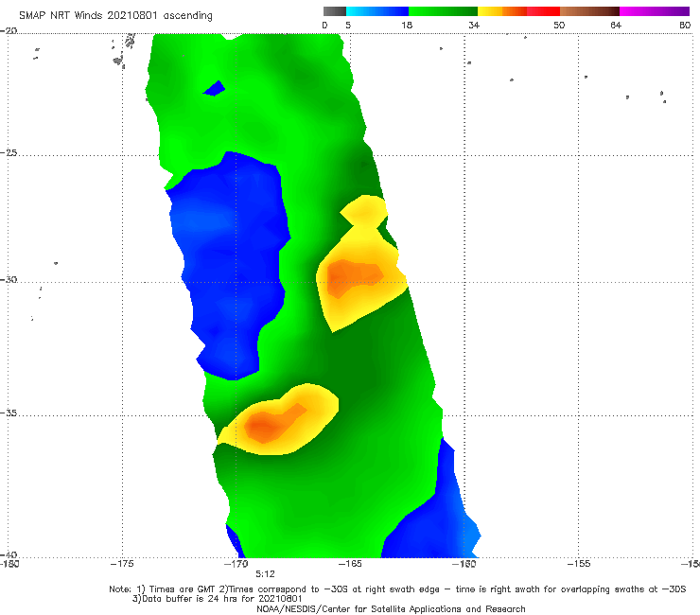The height and width of the screenshot is (615, 700).
Task: Click the longitude label '-155'
Action: pyautogui.click(x=579, y=564)
